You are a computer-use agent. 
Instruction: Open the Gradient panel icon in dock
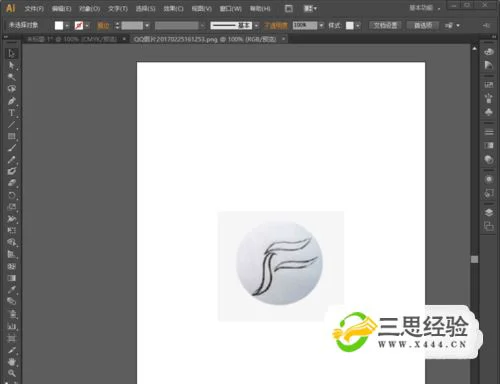(x=489, y=146)
